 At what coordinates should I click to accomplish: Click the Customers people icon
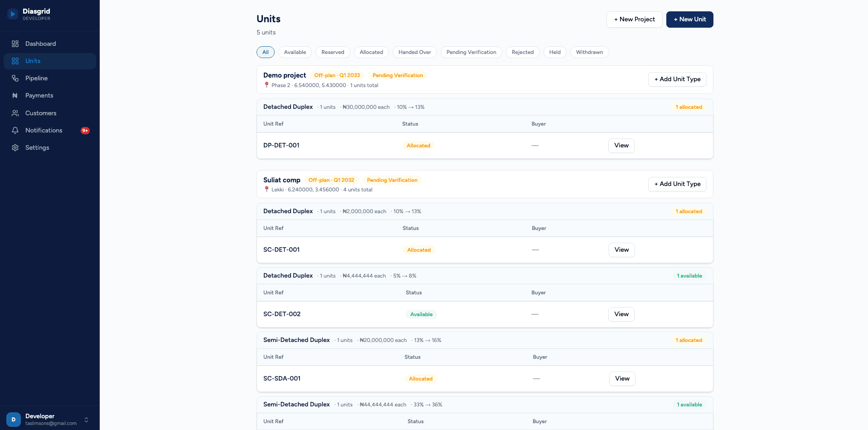pyautogui.click(x=15, y=113)
